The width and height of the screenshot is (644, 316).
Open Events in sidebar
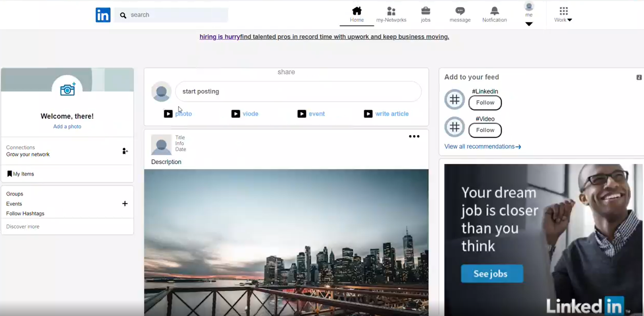tap(14, 204)
